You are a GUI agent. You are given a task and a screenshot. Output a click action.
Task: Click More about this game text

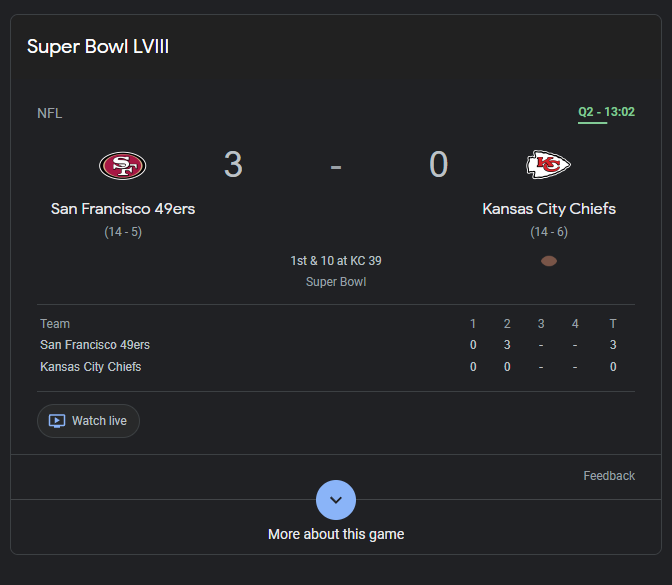(336, 534)
